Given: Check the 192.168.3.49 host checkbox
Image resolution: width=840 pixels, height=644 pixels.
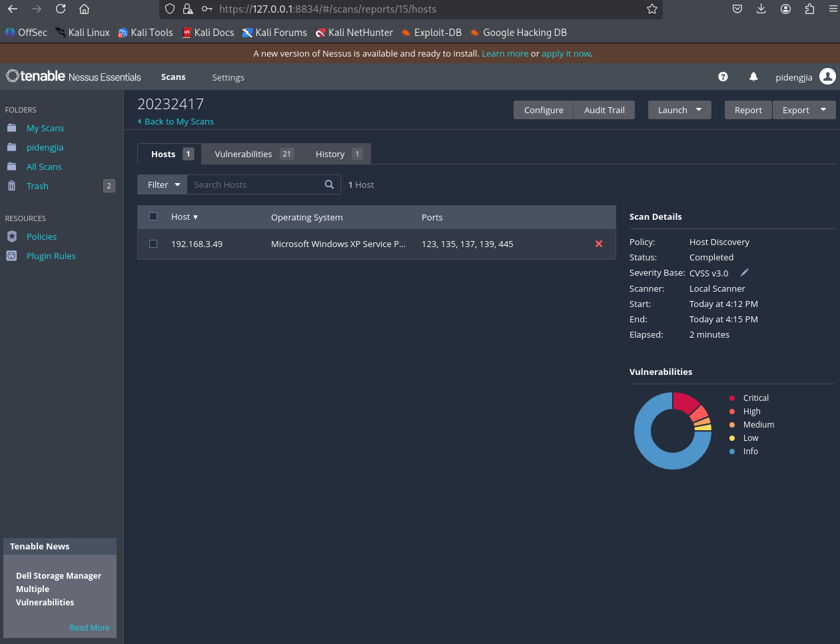Looking at the screenshot, I should point(153,244).
